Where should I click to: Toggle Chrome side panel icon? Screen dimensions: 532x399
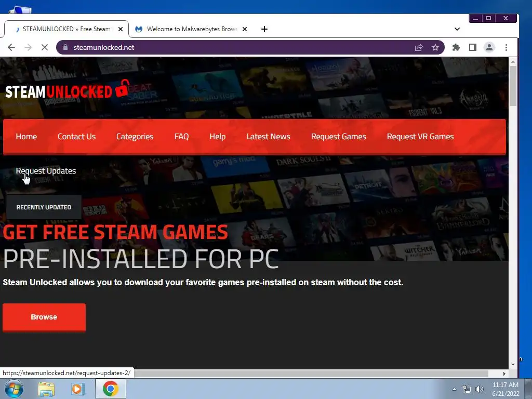pyautogui.click(x=473, y=47)
